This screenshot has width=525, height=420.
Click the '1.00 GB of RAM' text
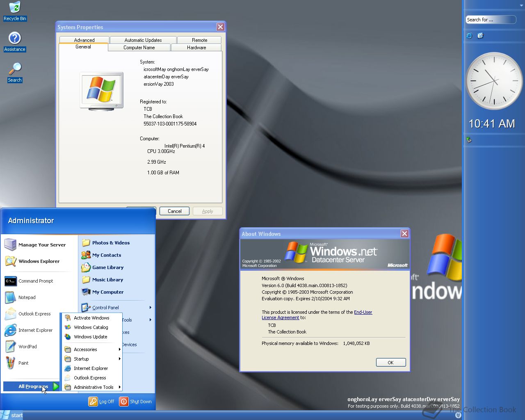click(x=163, y=173)
